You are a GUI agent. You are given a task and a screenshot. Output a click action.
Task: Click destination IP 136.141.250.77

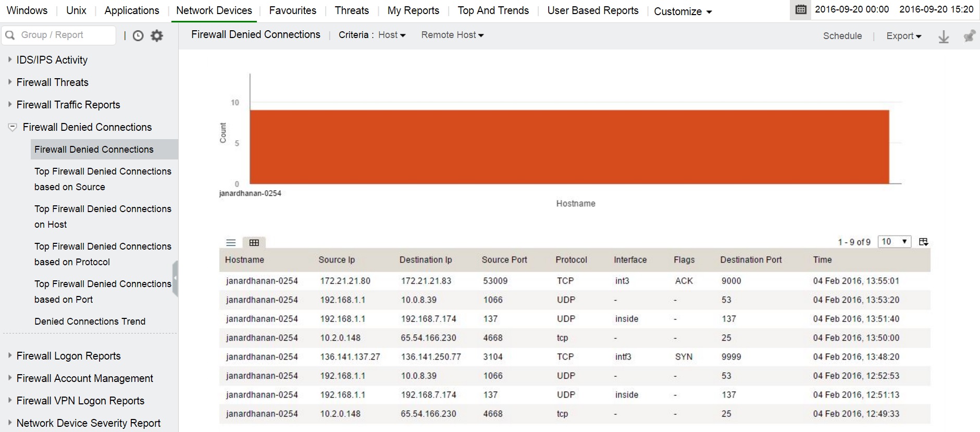click(431, 357)
